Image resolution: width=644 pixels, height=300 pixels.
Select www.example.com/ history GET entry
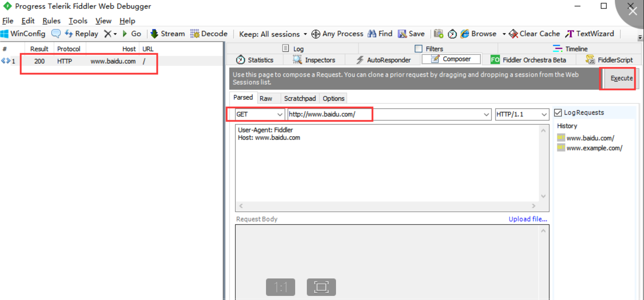590,148
